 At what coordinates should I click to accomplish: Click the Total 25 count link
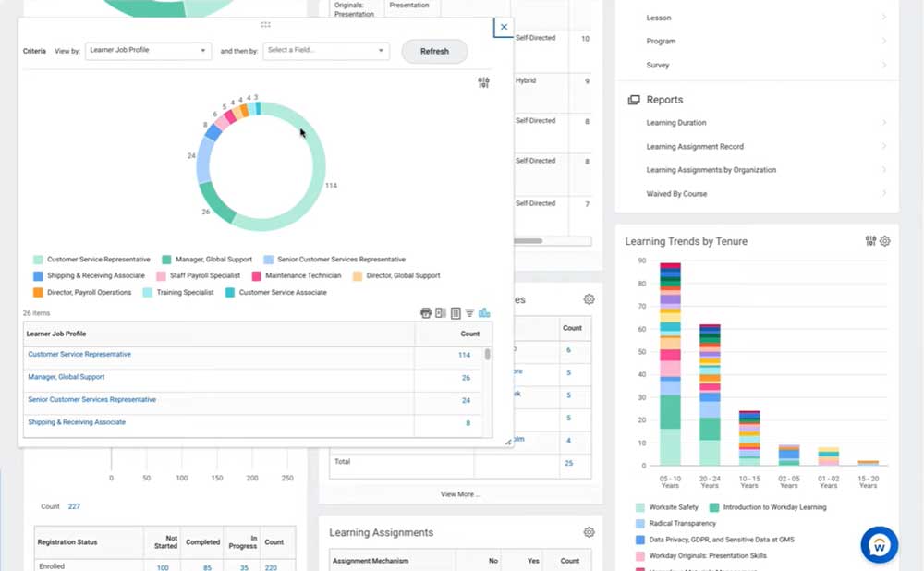568,463
